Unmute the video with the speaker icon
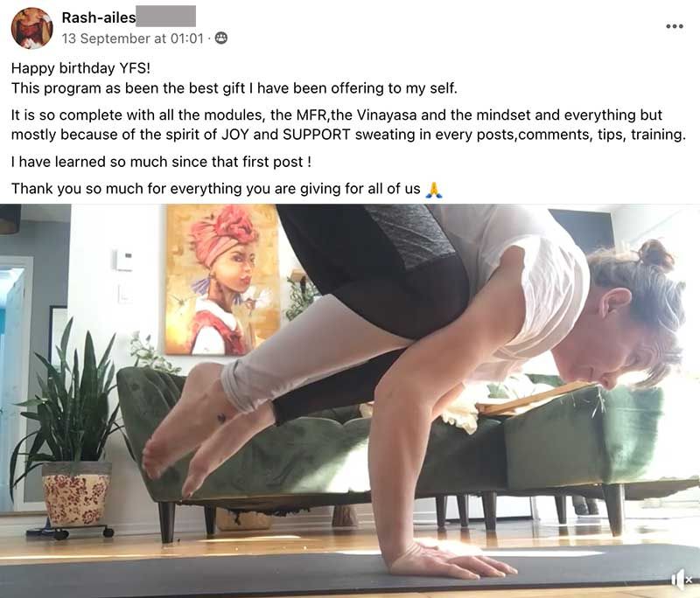The width and height of the screenshot is (700, 598). (682, 580)
